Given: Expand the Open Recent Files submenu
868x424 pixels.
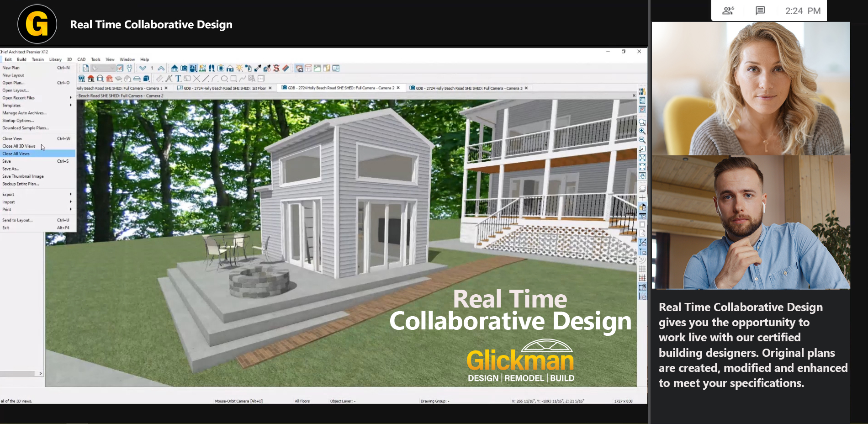Looking at the screenshot, I should click(x=37, y=98).
